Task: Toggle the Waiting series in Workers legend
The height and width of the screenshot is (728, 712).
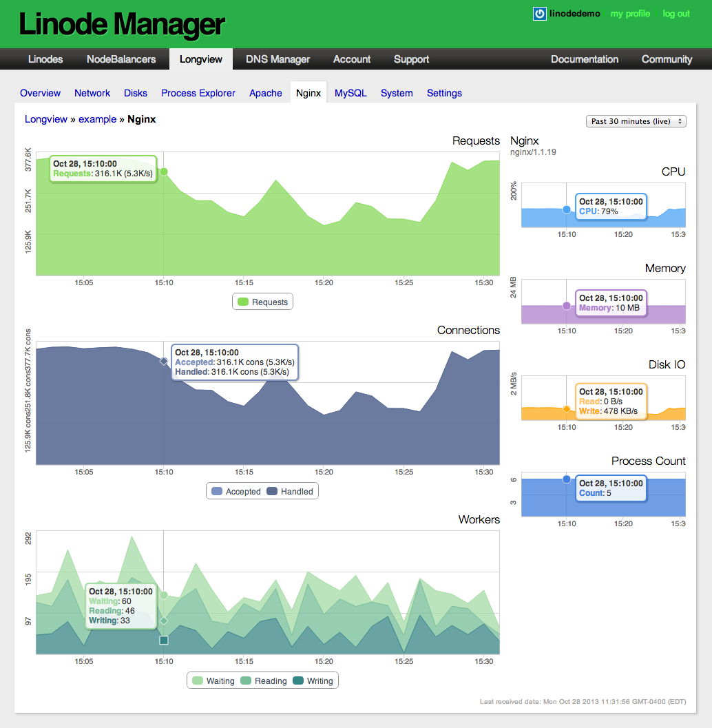Action: pyautogui.click(x=213, y=680)
